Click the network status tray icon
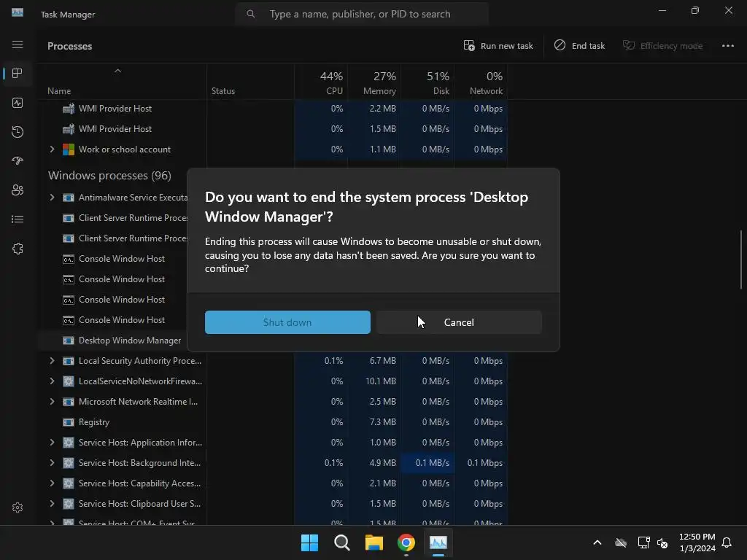 pyautogui.click(x=643, y=542)
